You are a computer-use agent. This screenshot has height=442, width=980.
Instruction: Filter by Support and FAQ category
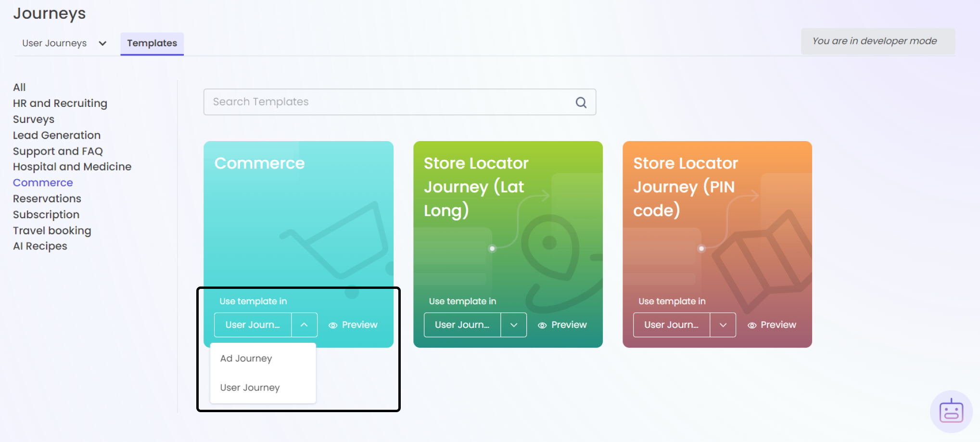pyautogui.click(x=58, y=151)
